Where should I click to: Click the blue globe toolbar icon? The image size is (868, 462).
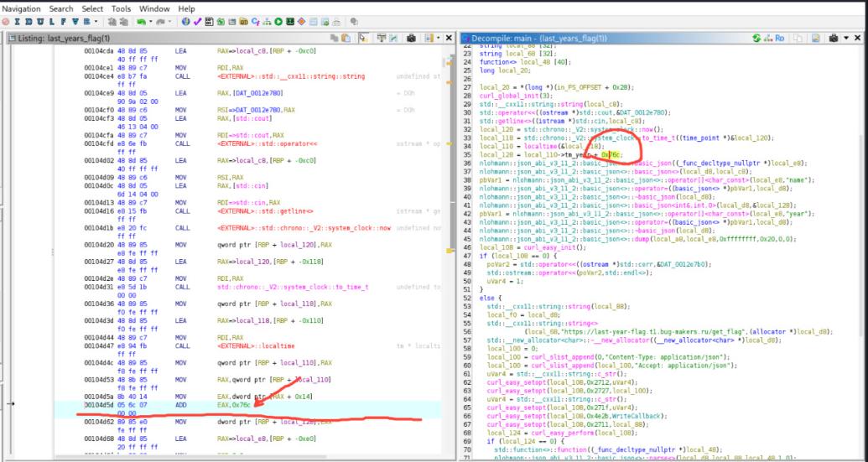click(186, 22)
